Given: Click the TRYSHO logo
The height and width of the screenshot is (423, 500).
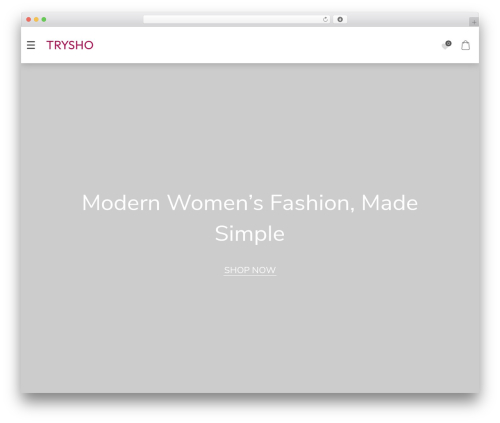Looking at the screenshot, I should [x=70, y=45].
